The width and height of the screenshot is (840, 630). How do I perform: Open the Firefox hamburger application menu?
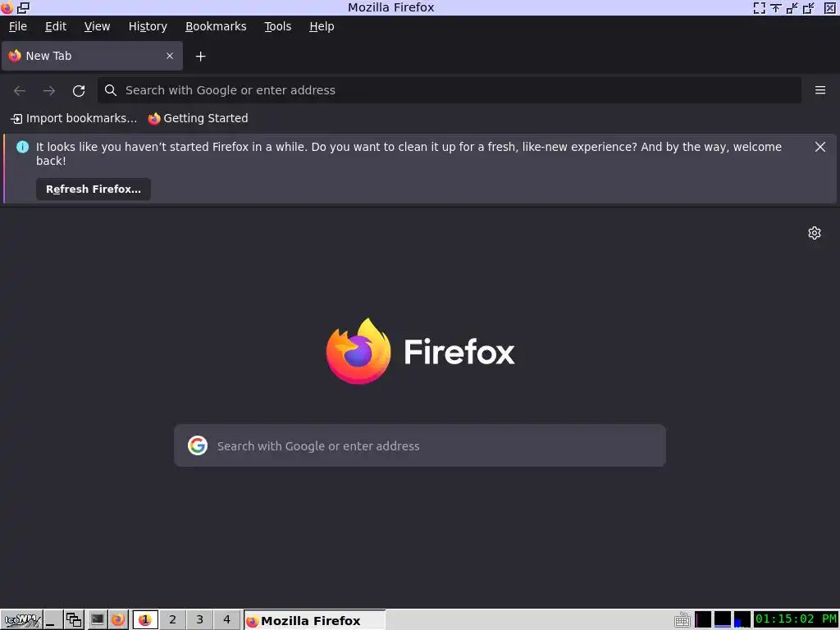820,90
